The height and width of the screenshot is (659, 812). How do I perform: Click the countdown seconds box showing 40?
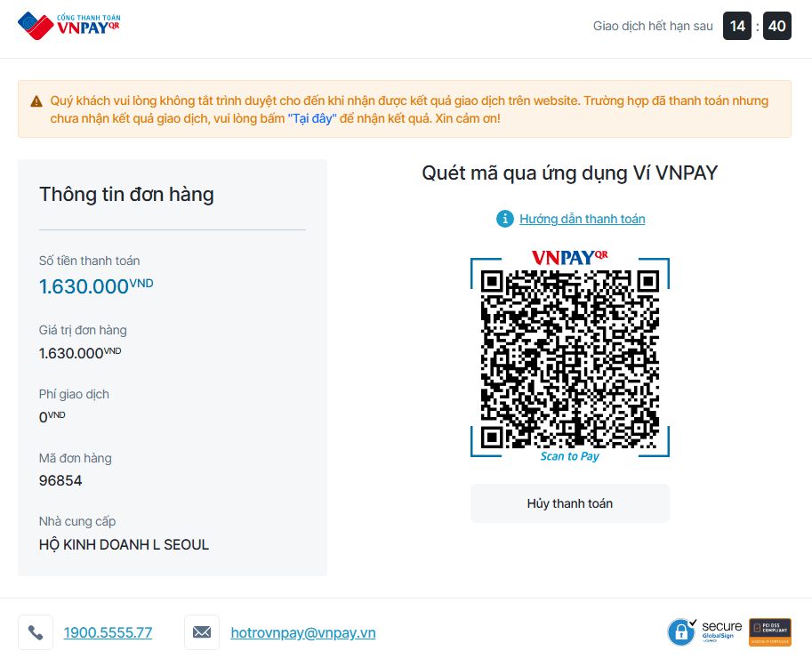point(776,26)
